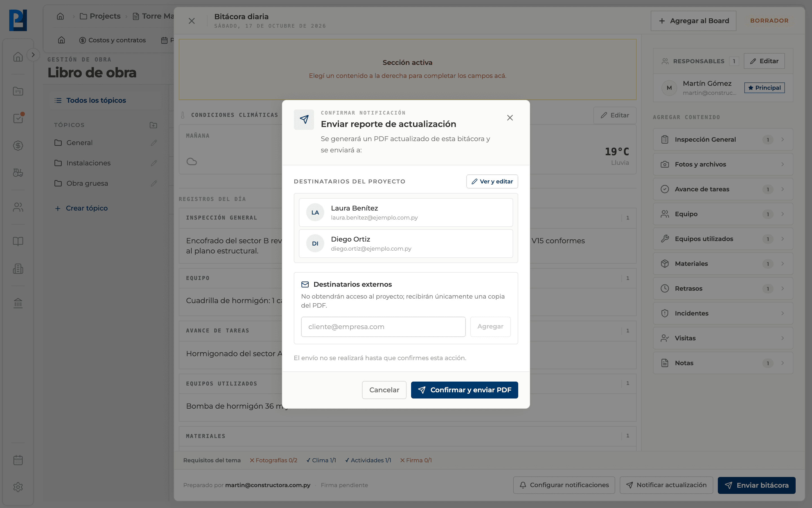This screenshot has width=812, height=508.
Task: Expand the sidebar with arrow toggle
Action: click(x=33, y=55)
